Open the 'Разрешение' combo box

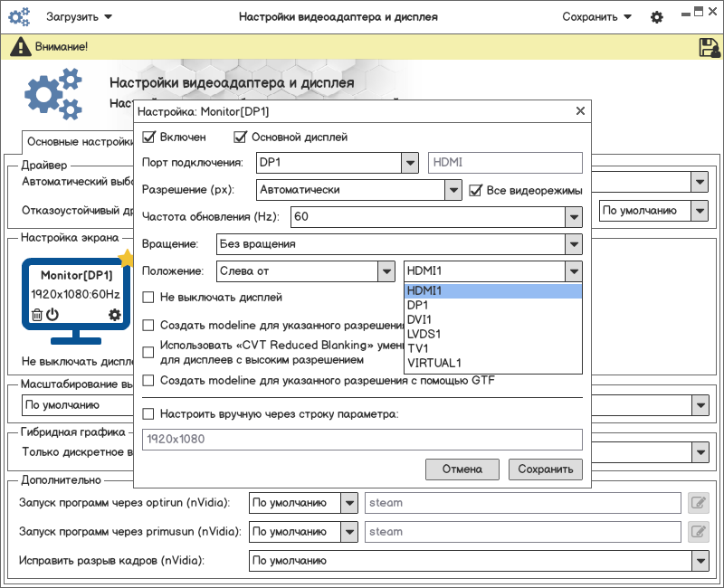[453, 190]
